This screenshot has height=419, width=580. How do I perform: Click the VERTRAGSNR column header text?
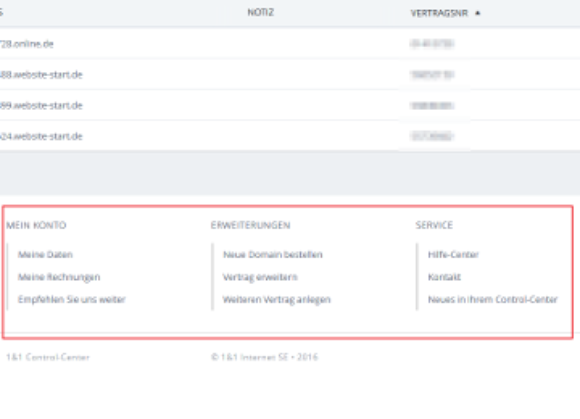(439, 13)
